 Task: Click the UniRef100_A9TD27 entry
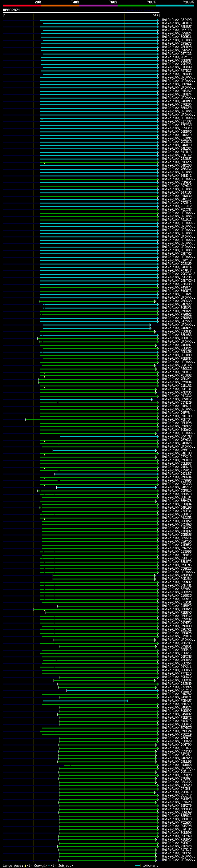[177, 71]
